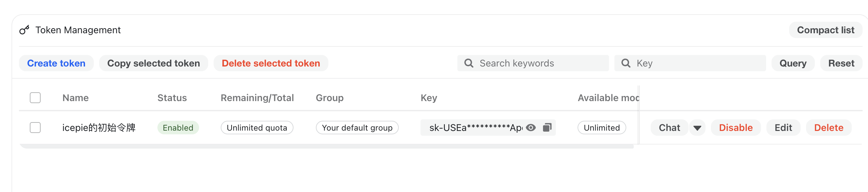This screenshot has width=868, height=192.
Task: Focus the Search keywords input
Action: (542, 63)
